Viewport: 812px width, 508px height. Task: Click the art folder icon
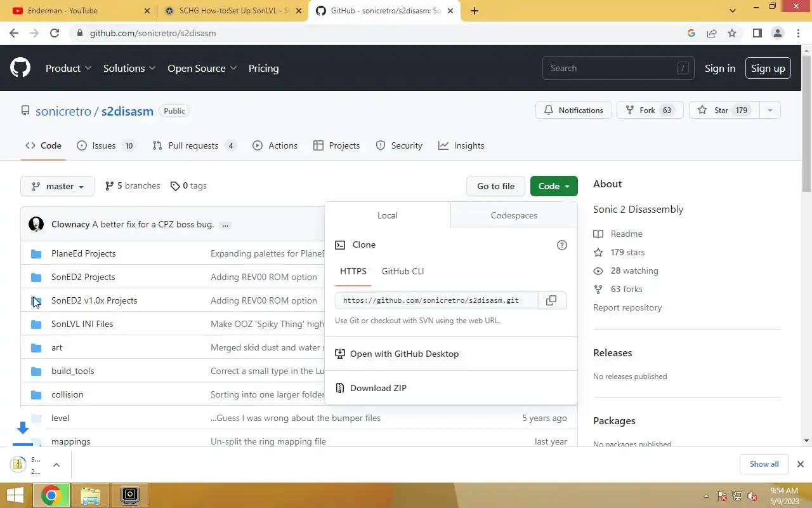(x=36, y=348)
